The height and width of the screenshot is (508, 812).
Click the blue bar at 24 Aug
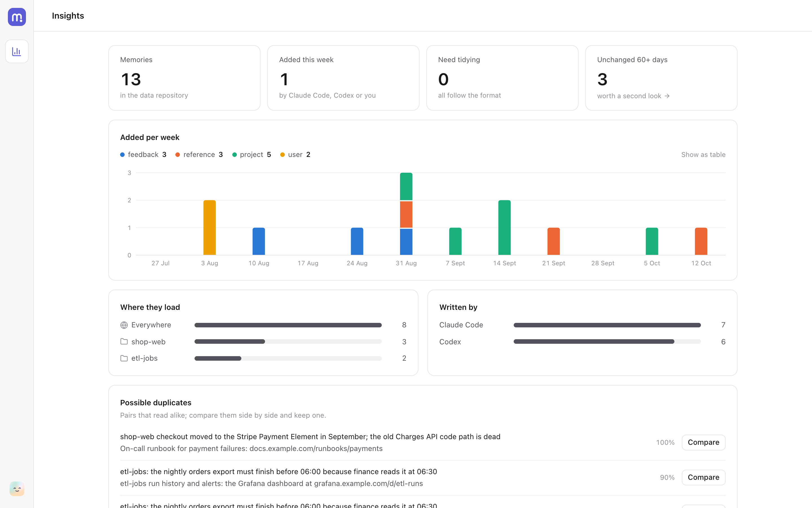pyautogui.click(x=357, y=241)
